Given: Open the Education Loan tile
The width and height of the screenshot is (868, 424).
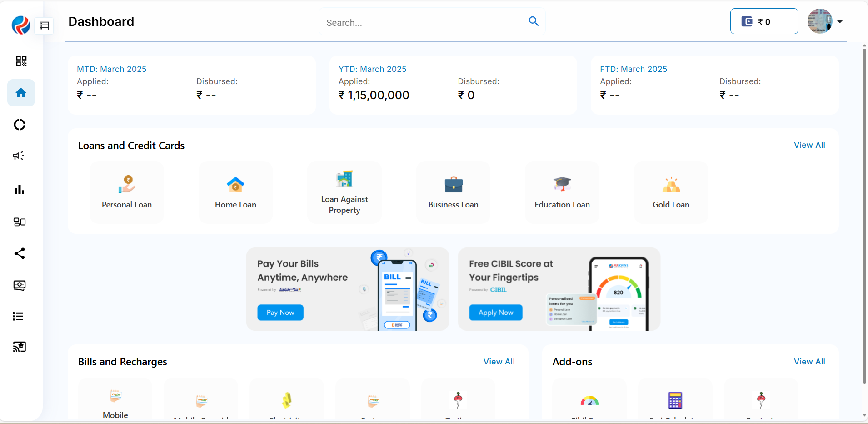Looking at the screenshot, I should pyautogui.click(x=562, y=192).
